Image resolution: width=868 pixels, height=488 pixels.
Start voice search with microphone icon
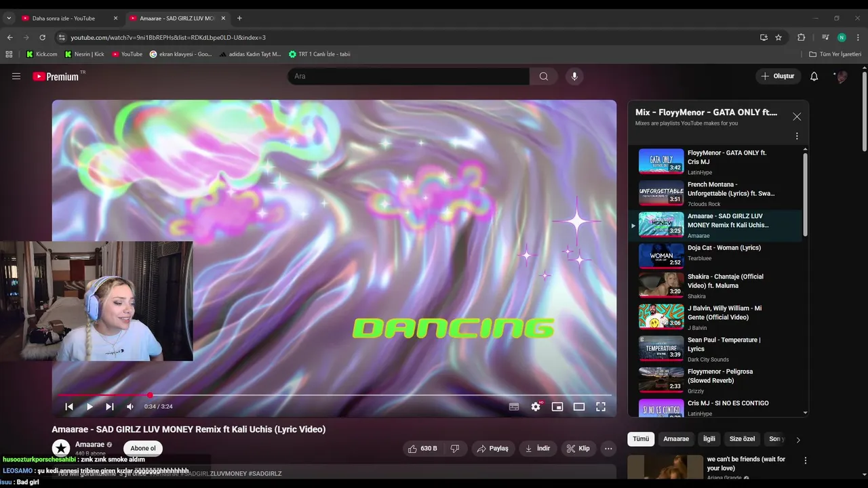(574, 77)
